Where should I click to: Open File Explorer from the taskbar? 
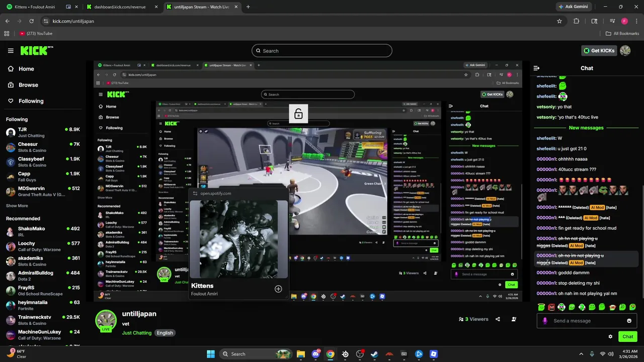click(300, 354)
